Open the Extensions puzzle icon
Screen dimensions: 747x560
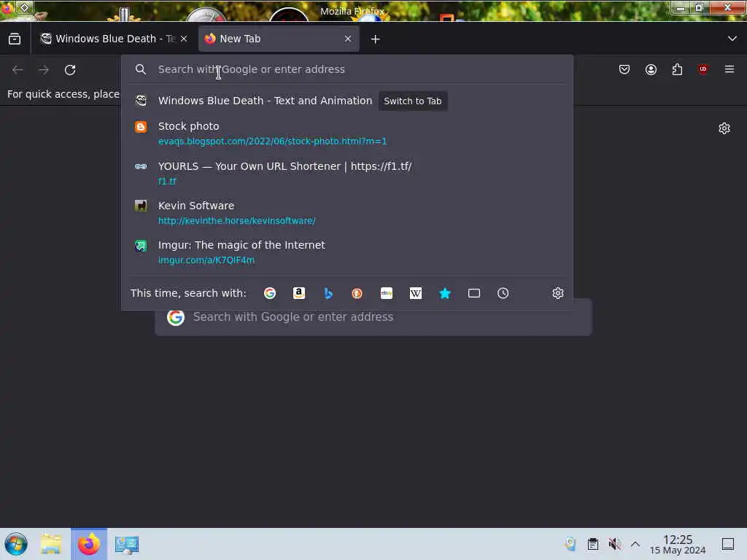(677, 69)
